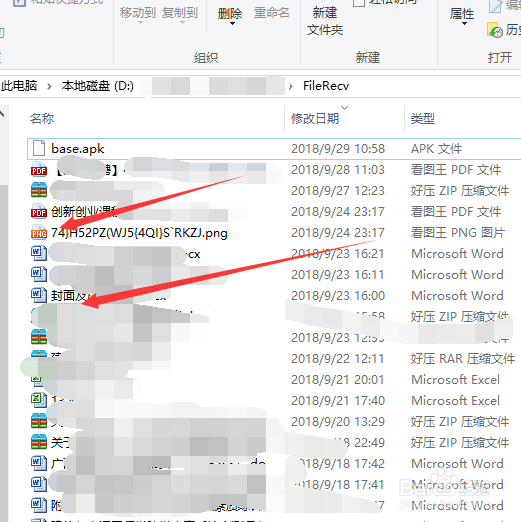Click Word icon beside 附 file
Viewport: 521px width, 522px height.
(x=39, y=505)
